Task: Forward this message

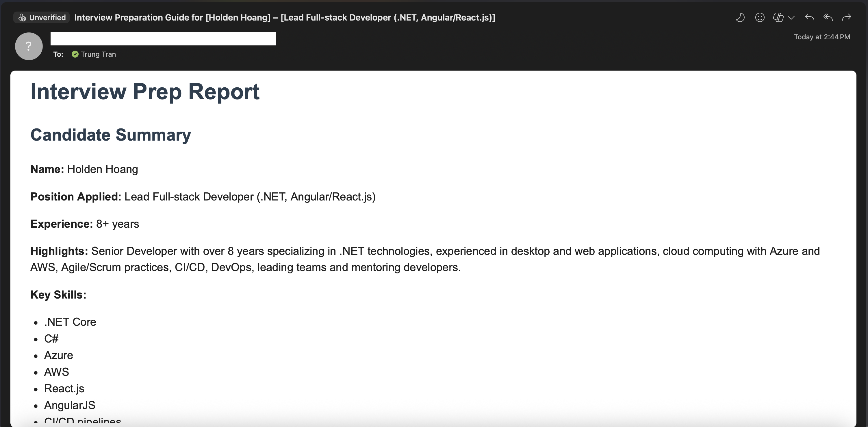Action: tap(846, 18)
